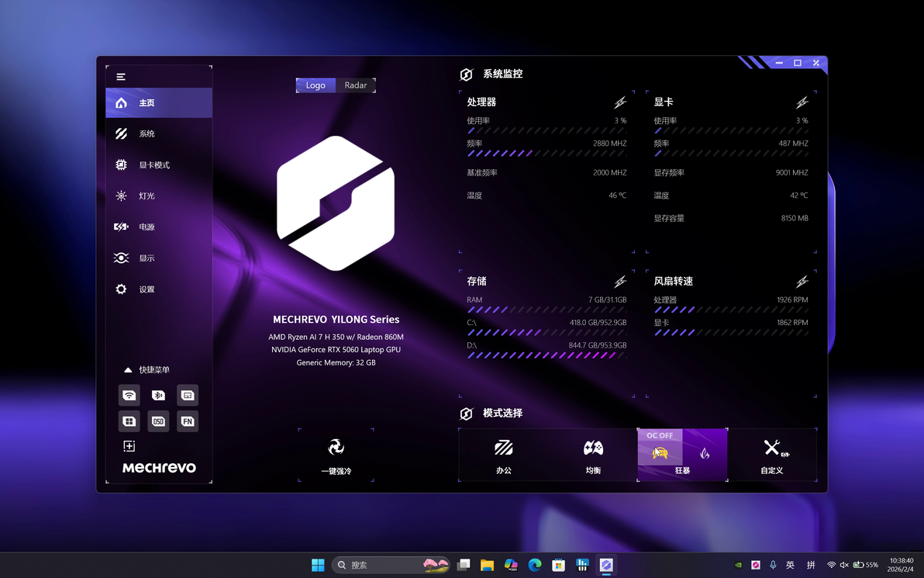
Task: Click the RAM usage bar
Action: pos(546,310)
